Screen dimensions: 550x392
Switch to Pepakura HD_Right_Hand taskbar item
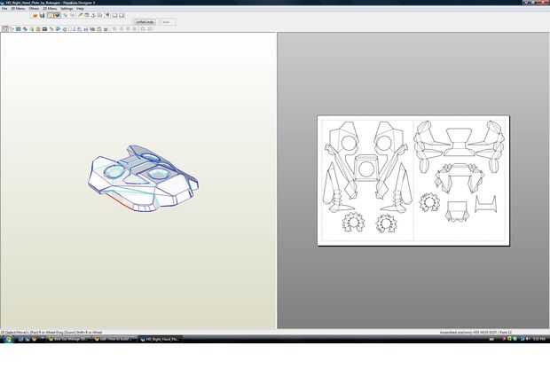click(x=161, y=339)
